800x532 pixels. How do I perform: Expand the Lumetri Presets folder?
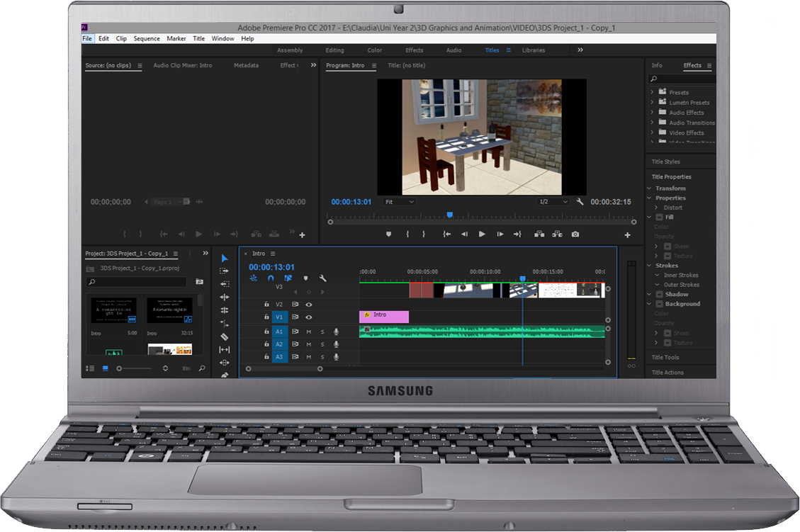coord(652,103)
